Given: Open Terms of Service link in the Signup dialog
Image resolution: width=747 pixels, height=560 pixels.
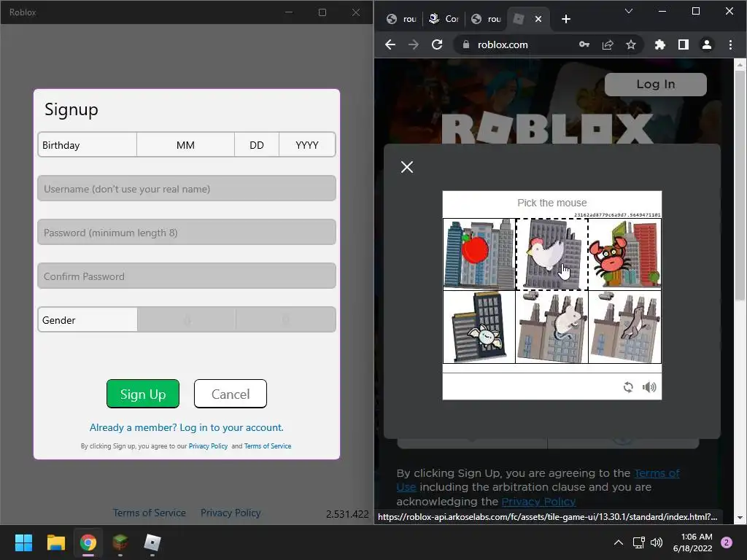Looking at the screenshot, I should coord(268,446).
